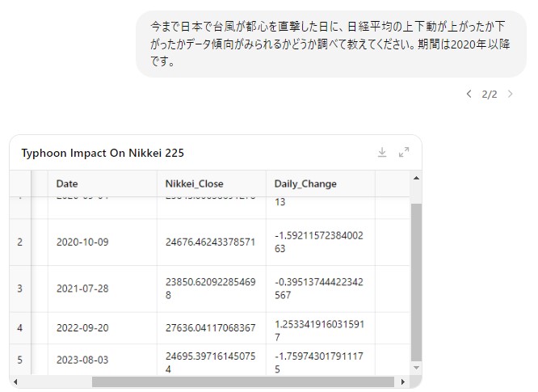Click the vertical scrollbar down arrow
Viewport: 538px width, 392px height.
(x=416, y=369)
